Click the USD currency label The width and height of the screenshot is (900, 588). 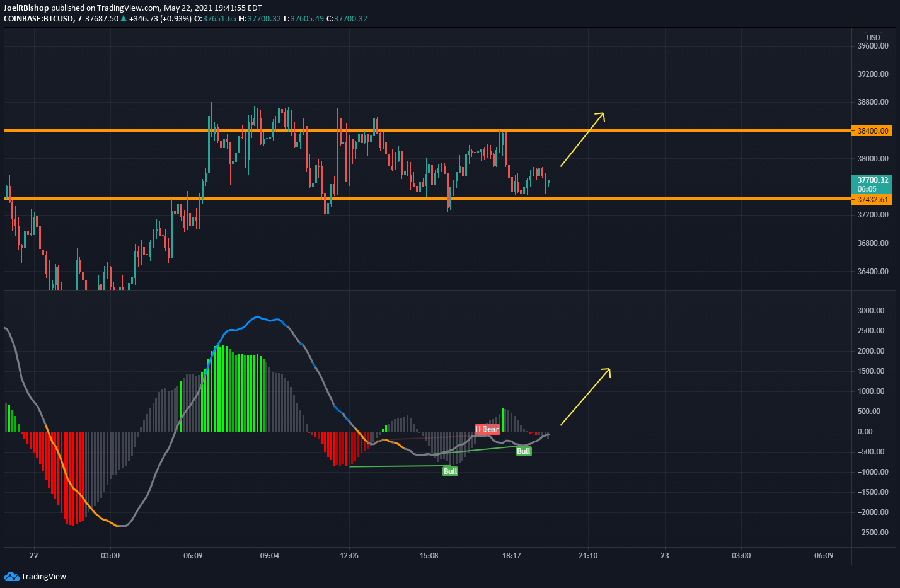874,38
